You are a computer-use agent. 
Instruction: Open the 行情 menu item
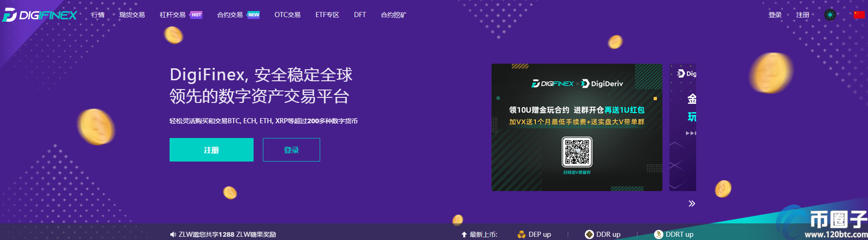click(97, 15)
